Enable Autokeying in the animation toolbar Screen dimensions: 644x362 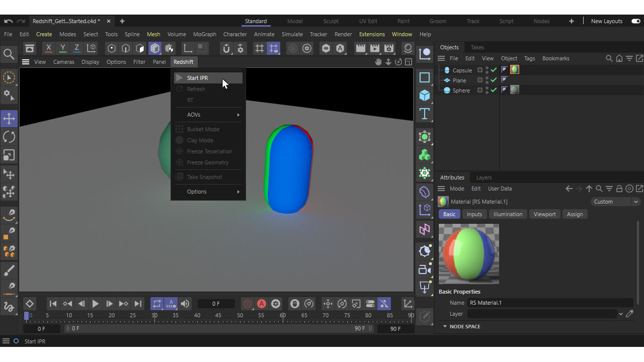pyautogui.click(x=261, y=304)
